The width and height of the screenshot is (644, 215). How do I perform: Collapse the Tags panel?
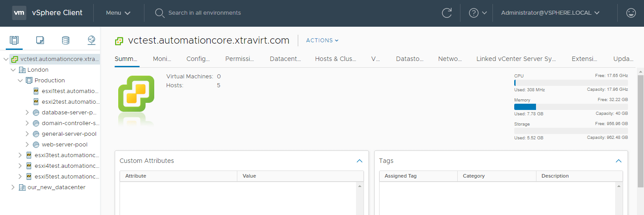[618, 161]
